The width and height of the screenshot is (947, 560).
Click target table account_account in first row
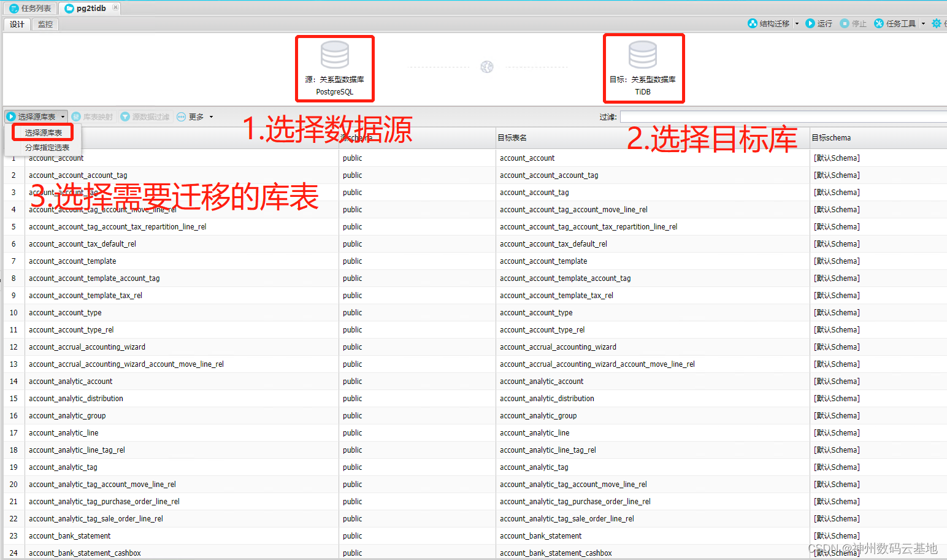pyautogui.click(x=527, y=158)
